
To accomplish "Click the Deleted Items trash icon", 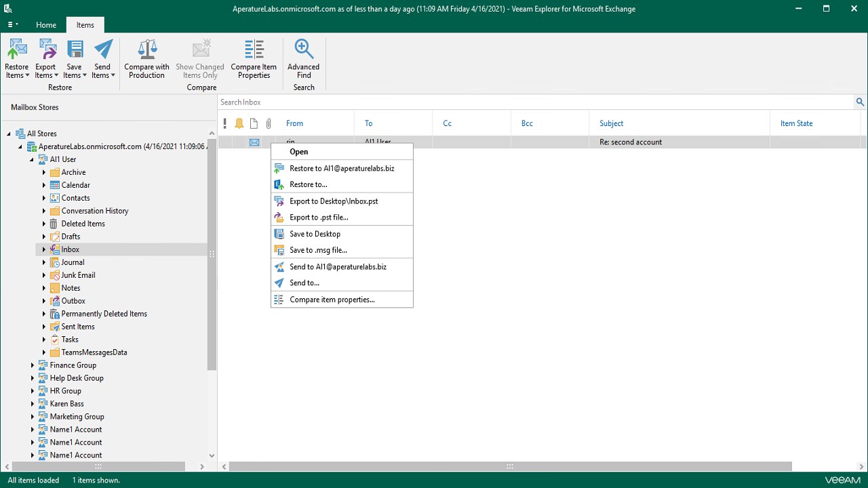I will (55, 224).
